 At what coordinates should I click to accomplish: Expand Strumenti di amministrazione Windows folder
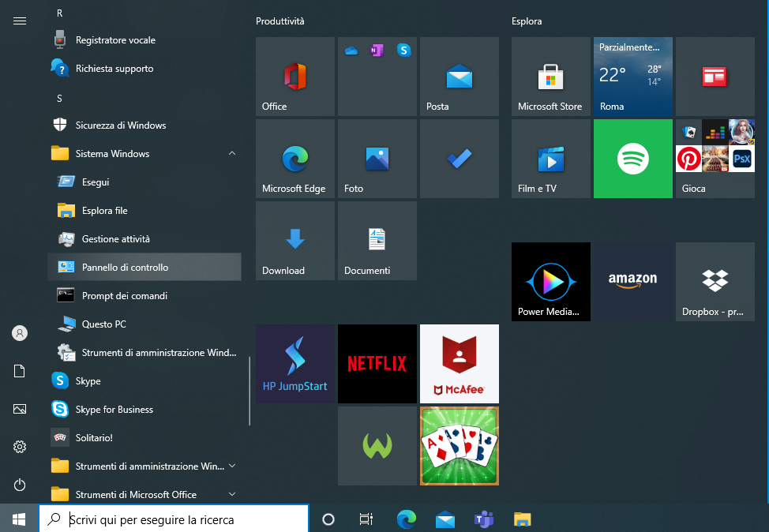144,466
